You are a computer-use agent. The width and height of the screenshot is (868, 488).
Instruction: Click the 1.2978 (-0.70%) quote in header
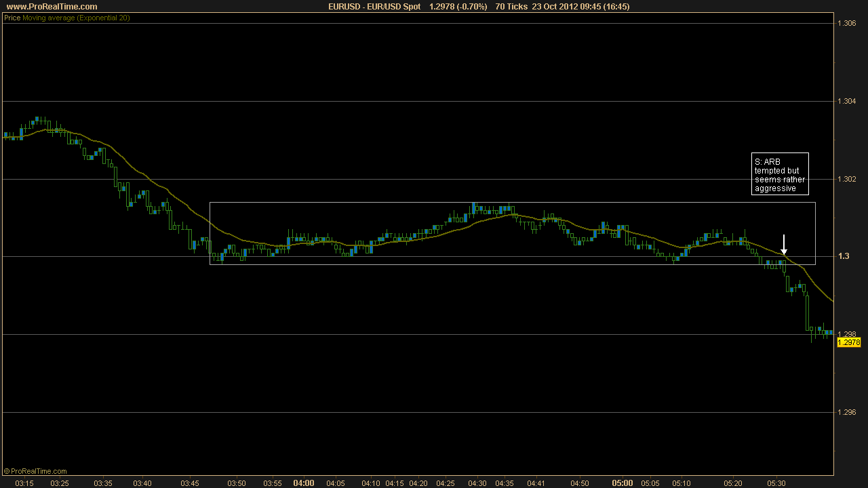point(458,6)
